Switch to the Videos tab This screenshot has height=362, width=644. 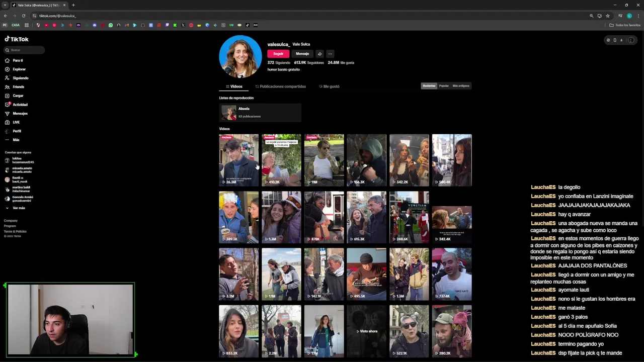[234, 86]
